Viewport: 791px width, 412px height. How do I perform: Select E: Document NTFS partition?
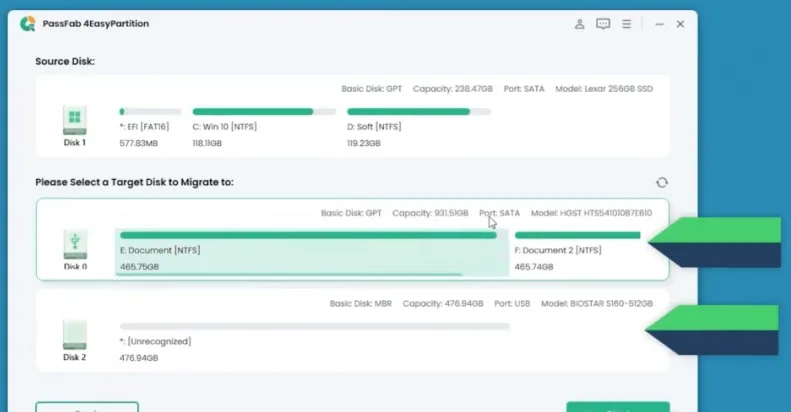(312, 252)
